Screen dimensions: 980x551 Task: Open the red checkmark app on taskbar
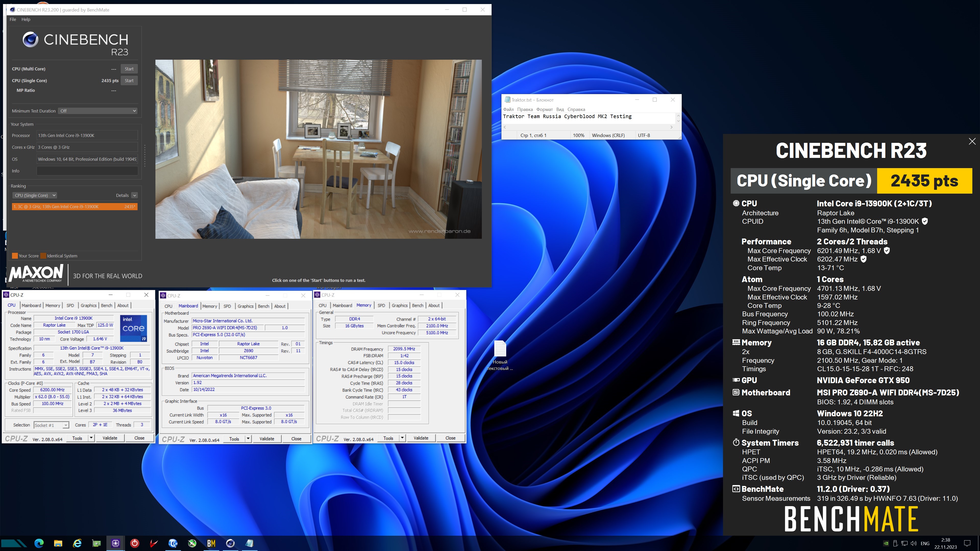click(x=154, y=543)
